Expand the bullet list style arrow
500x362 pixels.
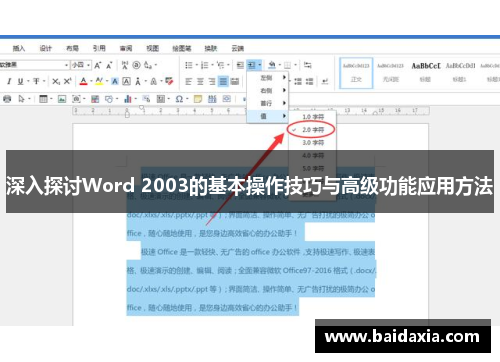click(x=196, y=65)
